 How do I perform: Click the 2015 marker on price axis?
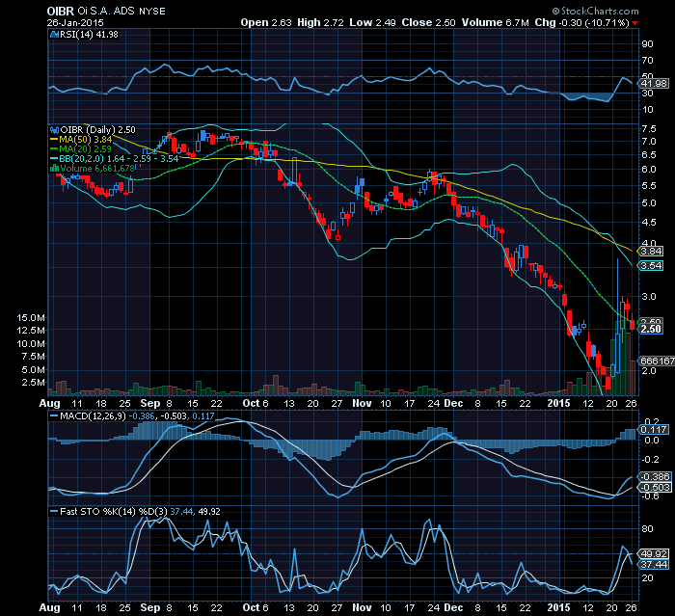point(558,403)
